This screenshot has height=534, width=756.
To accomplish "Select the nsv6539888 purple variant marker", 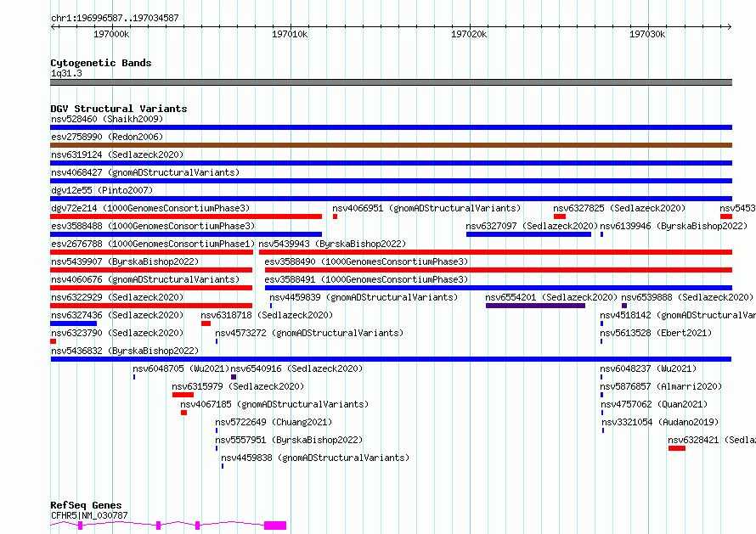I will 624,306.
